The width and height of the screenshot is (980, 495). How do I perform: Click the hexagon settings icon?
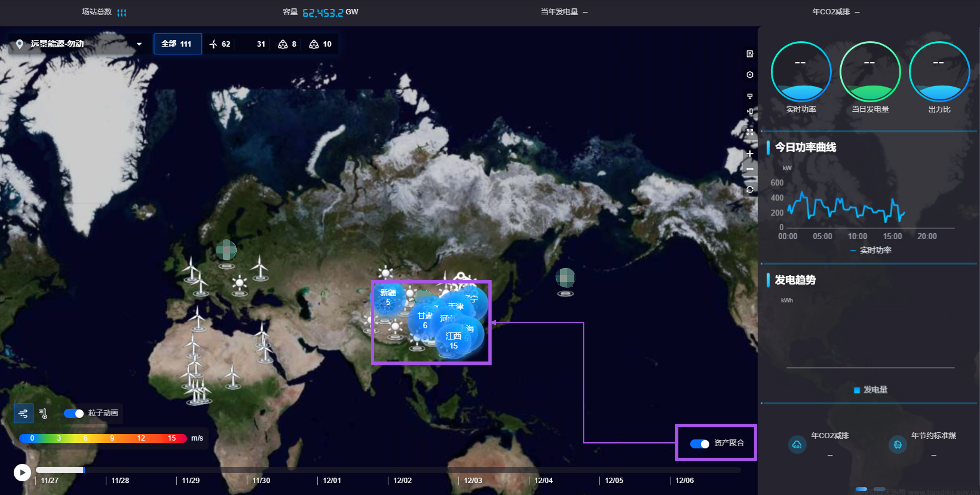click(749, 75)
